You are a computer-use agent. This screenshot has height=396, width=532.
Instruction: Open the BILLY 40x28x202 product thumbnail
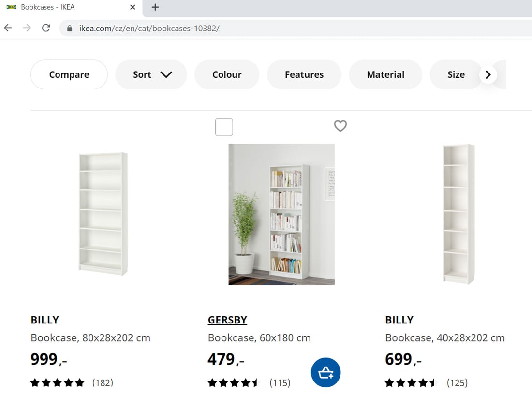[458, 214]
